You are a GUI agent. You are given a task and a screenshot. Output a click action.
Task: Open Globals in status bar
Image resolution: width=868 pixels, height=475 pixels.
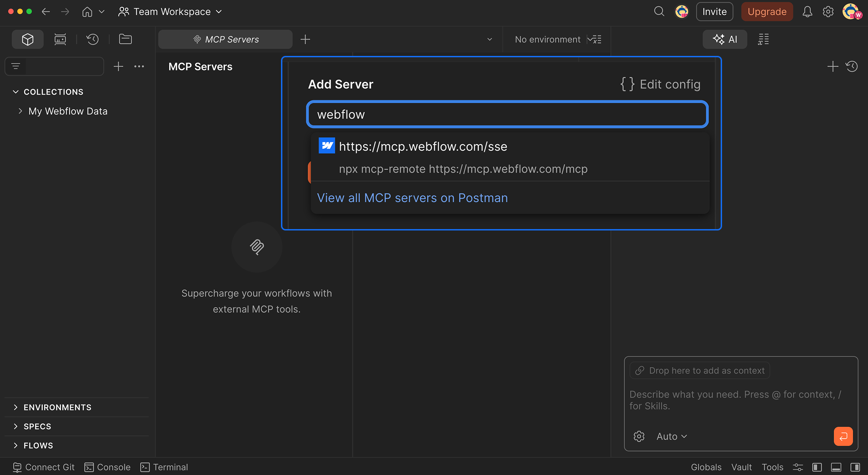coord(706,467)
